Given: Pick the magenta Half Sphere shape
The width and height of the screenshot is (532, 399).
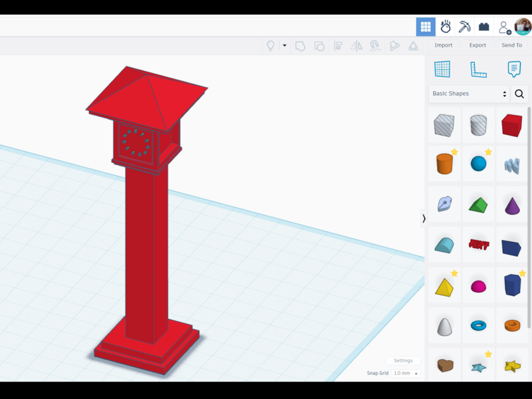Looking at the screenshot, I should [x=478, y=287].
